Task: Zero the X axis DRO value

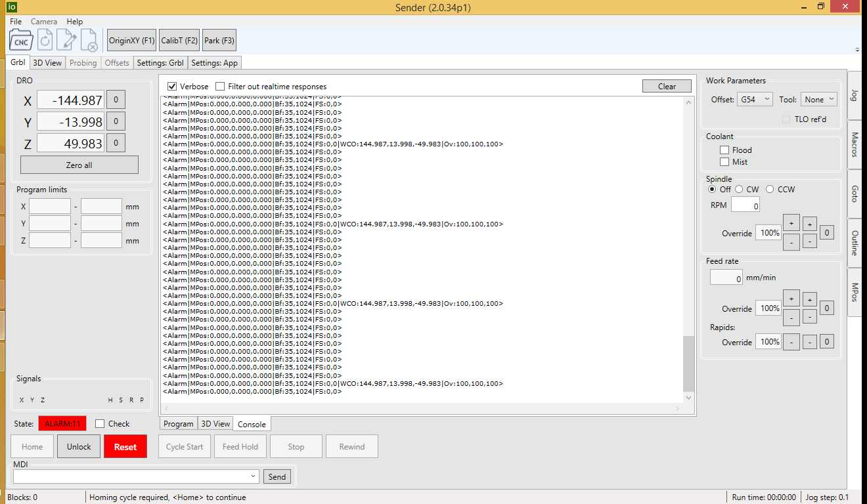Action: click(116, 100)
